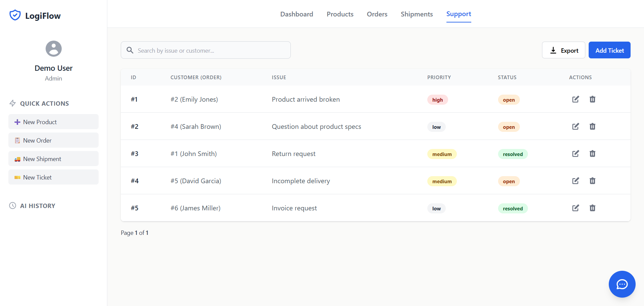The width and height of the screenshot is (644, 306).
Task: Click the Export button
Action: (563, 50)
